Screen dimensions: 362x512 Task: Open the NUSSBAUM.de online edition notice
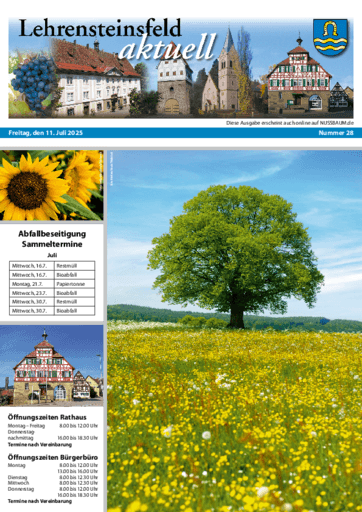pos(290,123)
